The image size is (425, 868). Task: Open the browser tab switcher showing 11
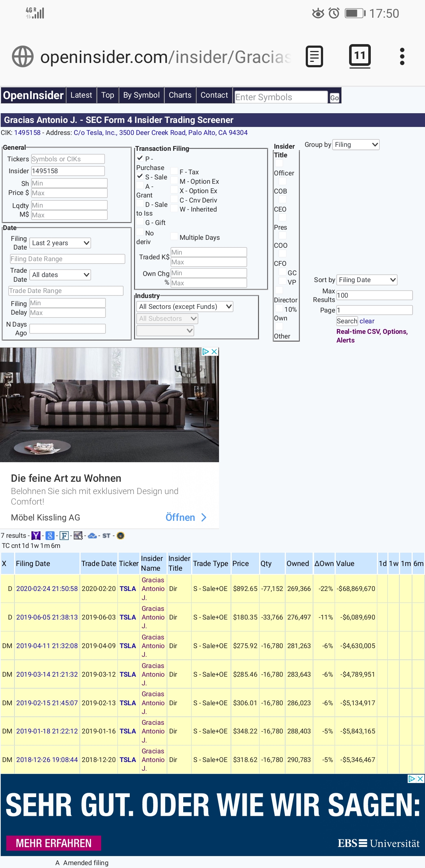(360, 56)
